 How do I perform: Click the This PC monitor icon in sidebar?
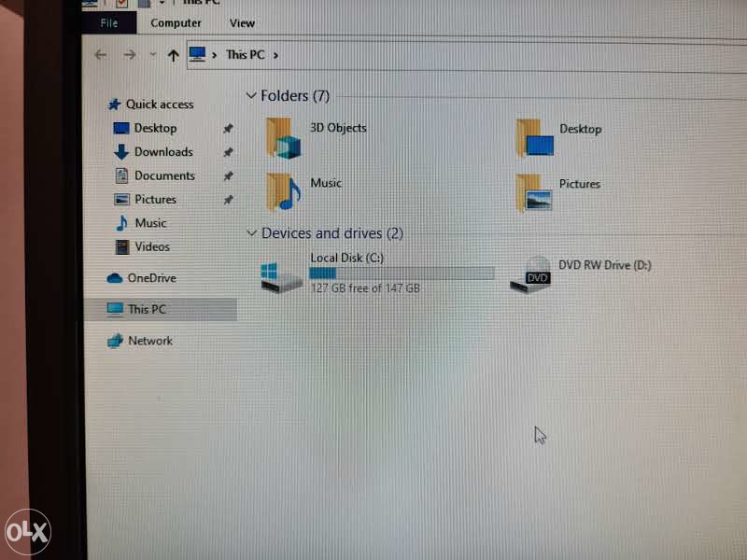click(x=115, y=309)
